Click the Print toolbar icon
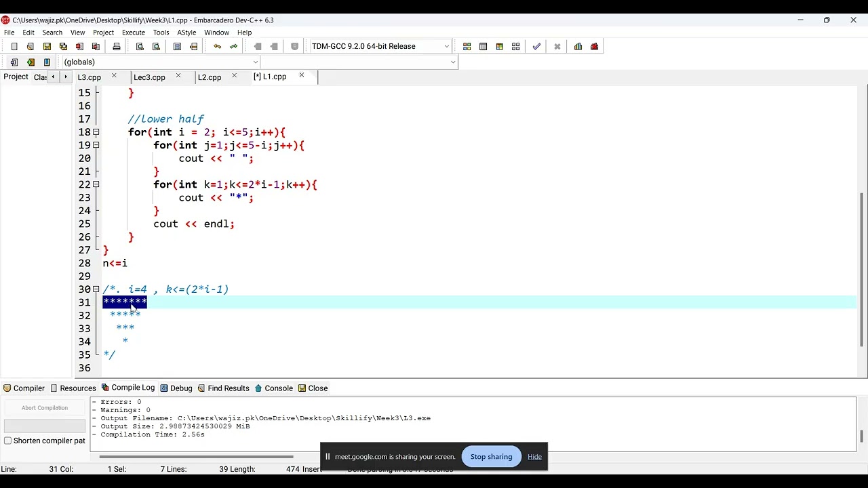The width and height of the screenshot is (868, 488). [117, 46]
